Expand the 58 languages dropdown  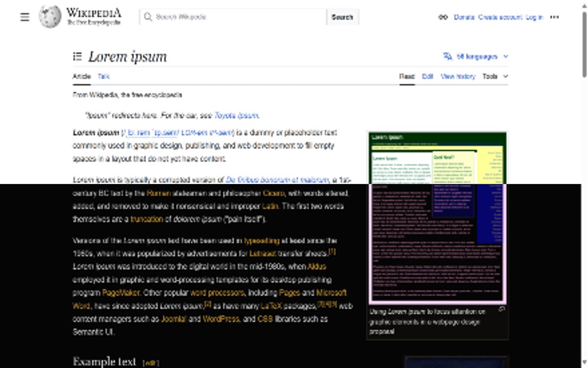[475, 56]
